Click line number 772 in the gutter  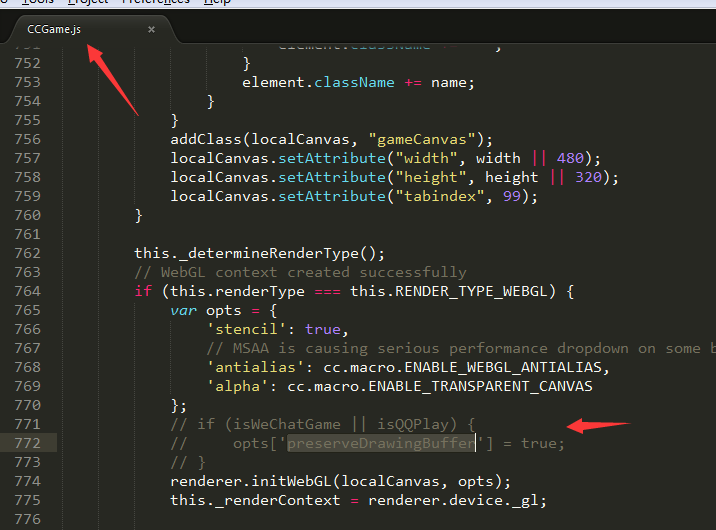pyautogui.click(x=27, y=443)
